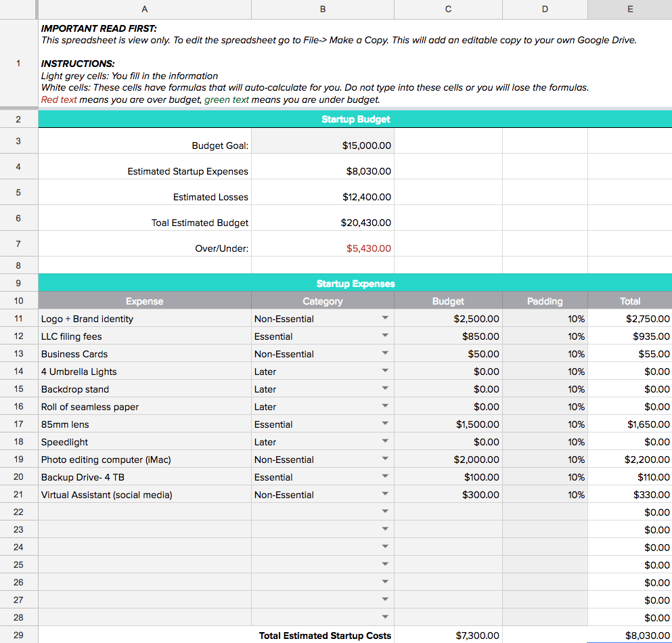Select the Estimated Losses value cell
This screenshot has width=672, height=643.
pos(322,196)
